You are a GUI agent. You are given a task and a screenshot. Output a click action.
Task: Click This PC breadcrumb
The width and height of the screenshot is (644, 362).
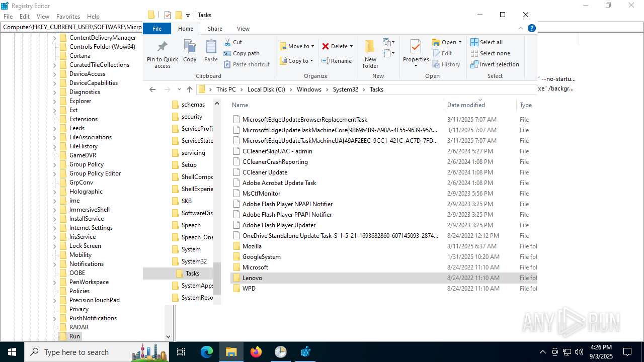226,89
